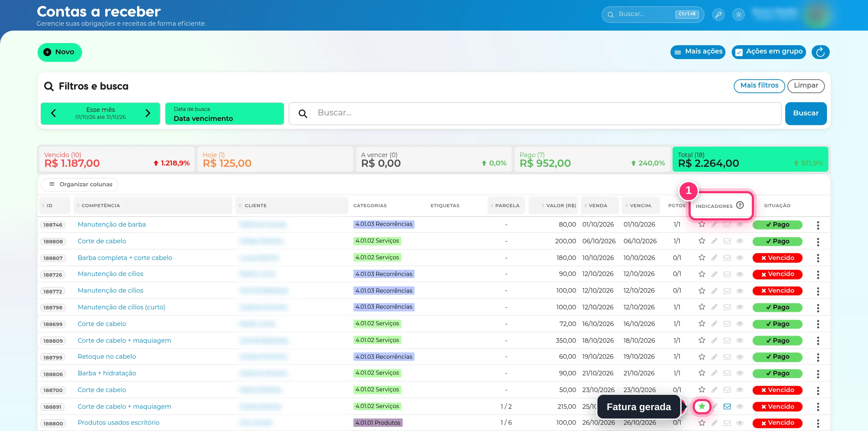Go to next month arrow
Screen dimensions: 868x431
148,113
